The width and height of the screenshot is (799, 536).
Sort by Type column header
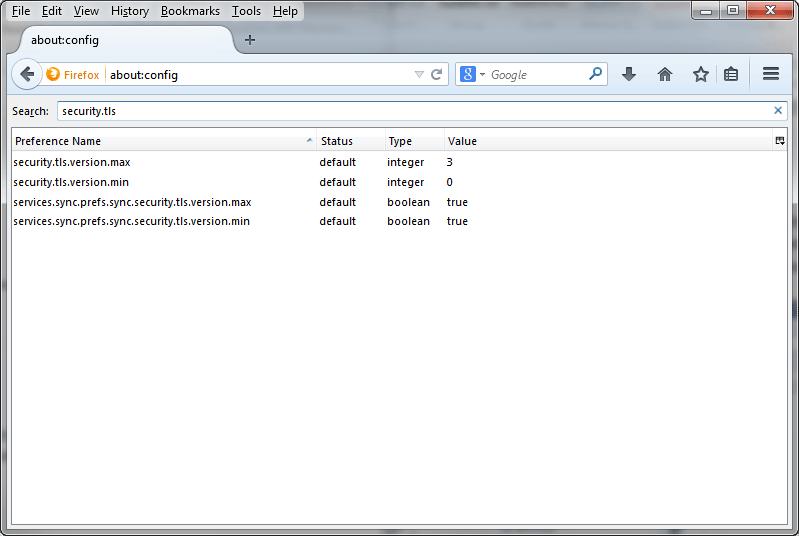pyautogui.click(x=414, y=141)
